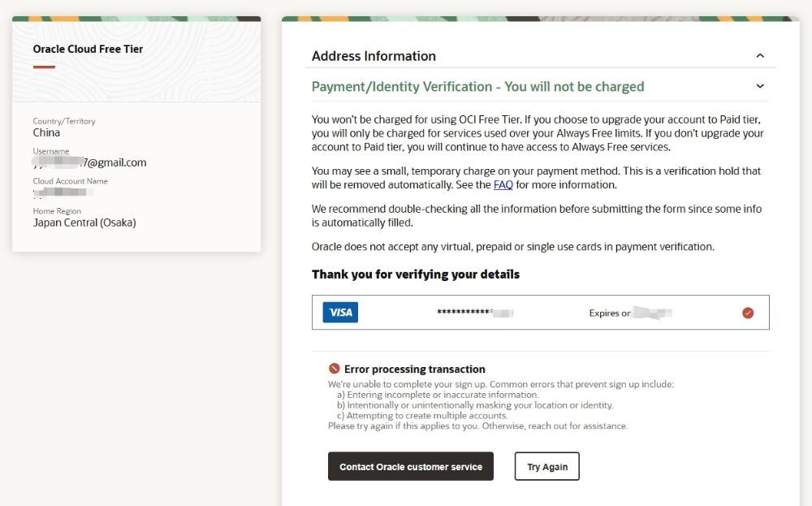This screenshot has width=812, height=506.
Task: Click Thank you for verifying your details heading
Action: coord(415,275)
